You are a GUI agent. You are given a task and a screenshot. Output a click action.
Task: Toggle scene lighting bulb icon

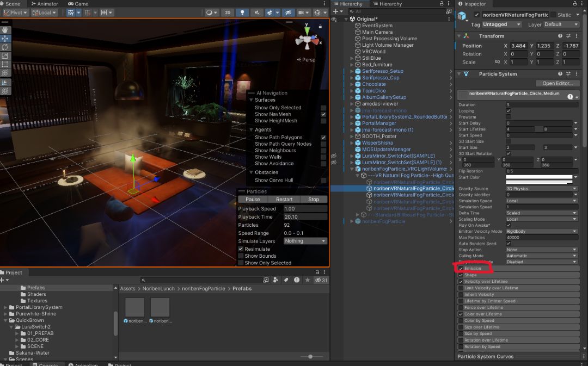(242, 13)
